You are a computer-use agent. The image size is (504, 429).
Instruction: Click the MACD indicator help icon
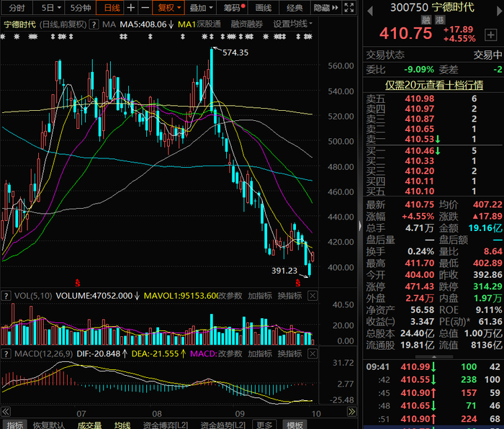[x=6, y=354]
